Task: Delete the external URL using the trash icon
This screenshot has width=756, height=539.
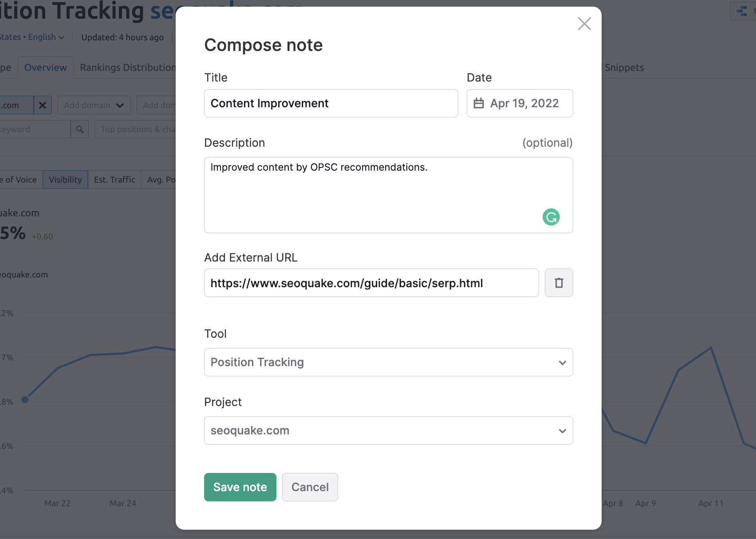Action: point(559,282)
